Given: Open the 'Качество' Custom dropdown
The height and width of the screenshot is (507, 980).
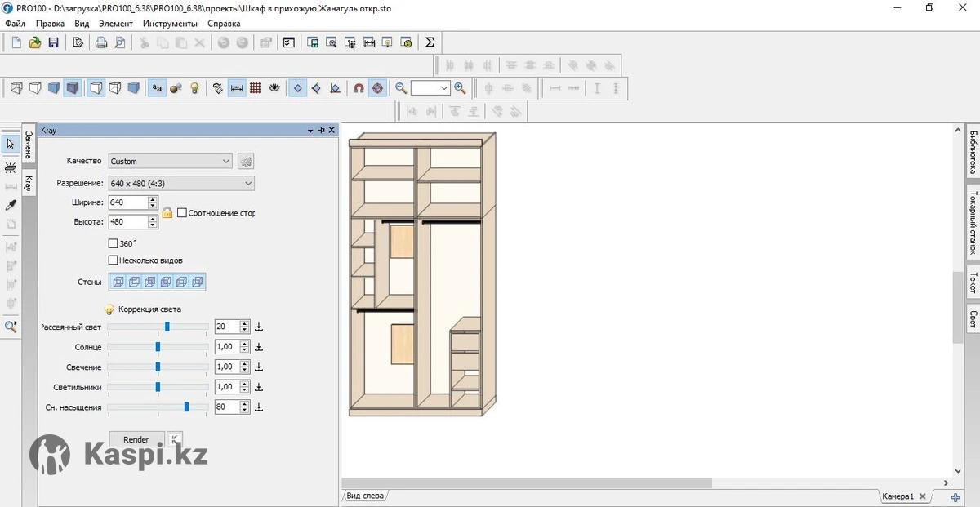Looking at the screenshot, I should coord(171,162).
